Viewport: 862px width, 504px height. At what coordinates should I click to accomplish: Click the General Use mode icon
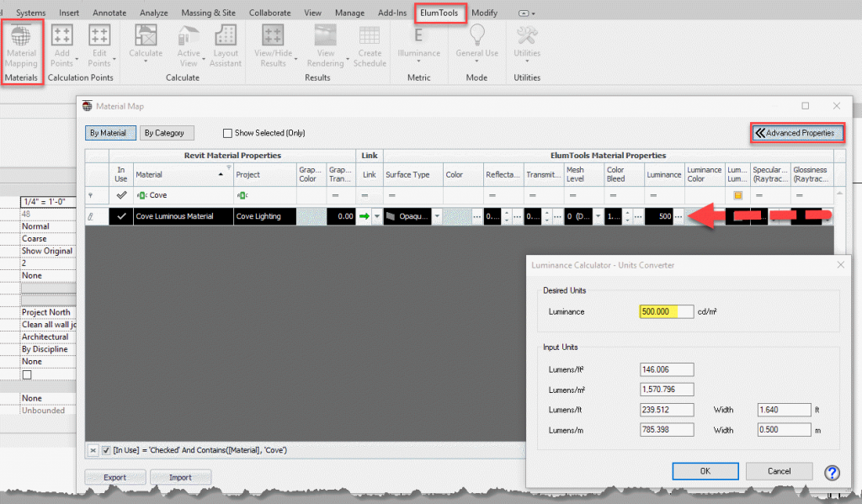coord(476,34)
